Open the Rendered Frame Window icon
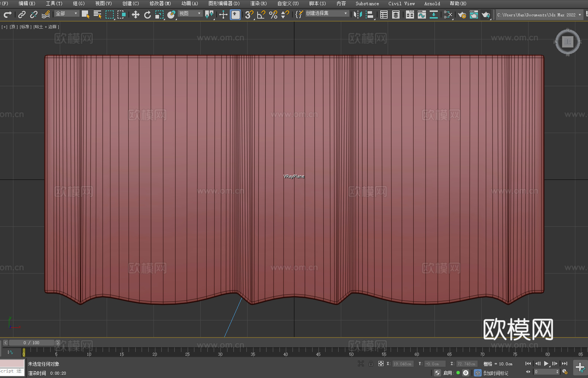This screenshot has width=588, height=378. click(x=474, y=14)
